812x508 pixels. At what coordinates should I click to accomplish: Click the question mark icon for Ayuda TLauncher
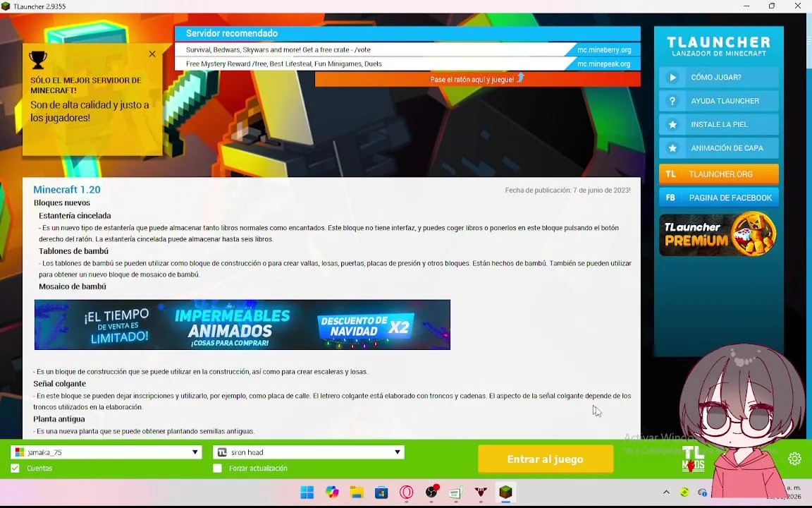point(672,101)
